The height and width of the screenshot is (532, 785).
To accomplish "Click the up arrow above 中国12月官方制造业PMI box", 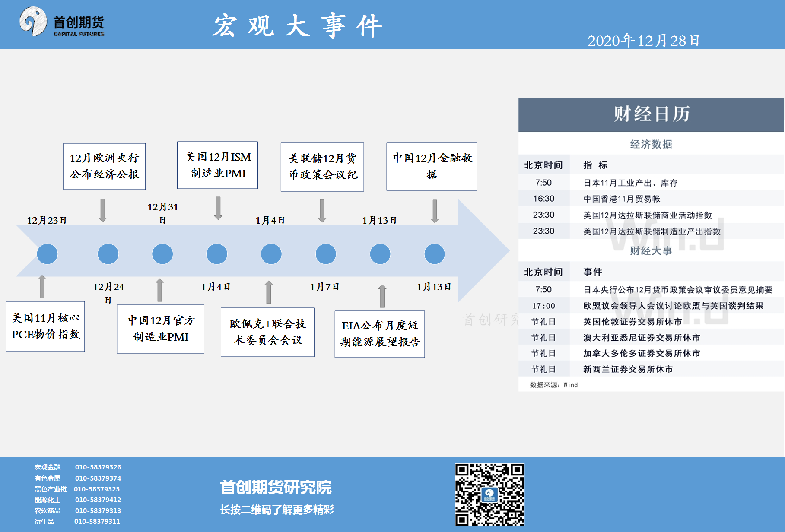I will pos(160,290).
